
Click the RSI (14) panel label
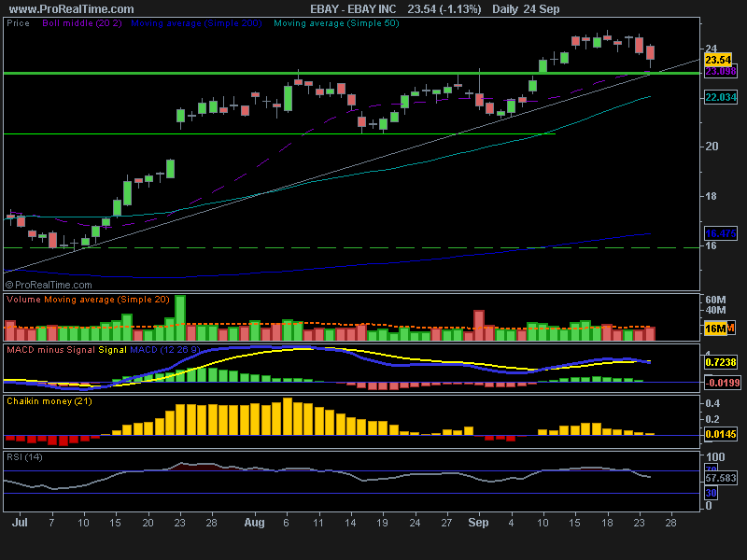[25, 457]
